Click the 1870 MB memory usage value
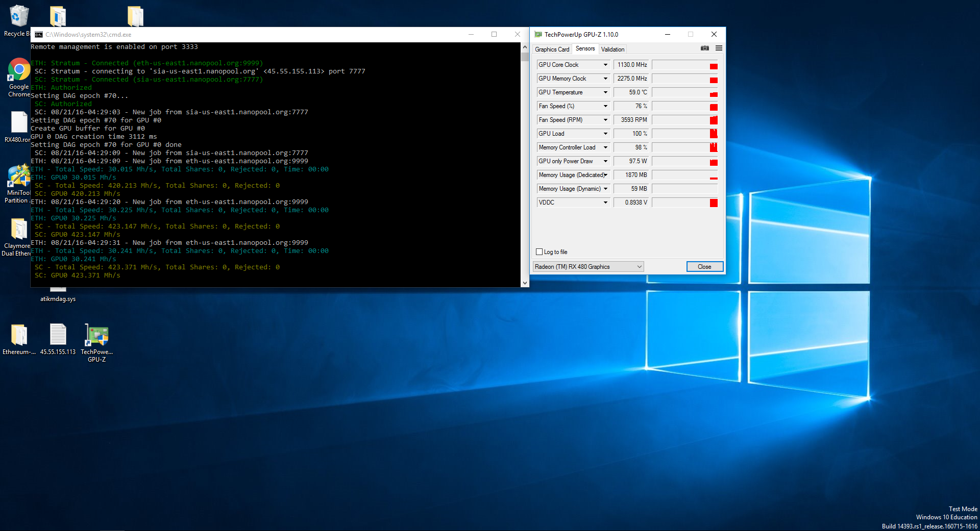Image resolution: width=980 pixels, height=531 pixels. 631,175
